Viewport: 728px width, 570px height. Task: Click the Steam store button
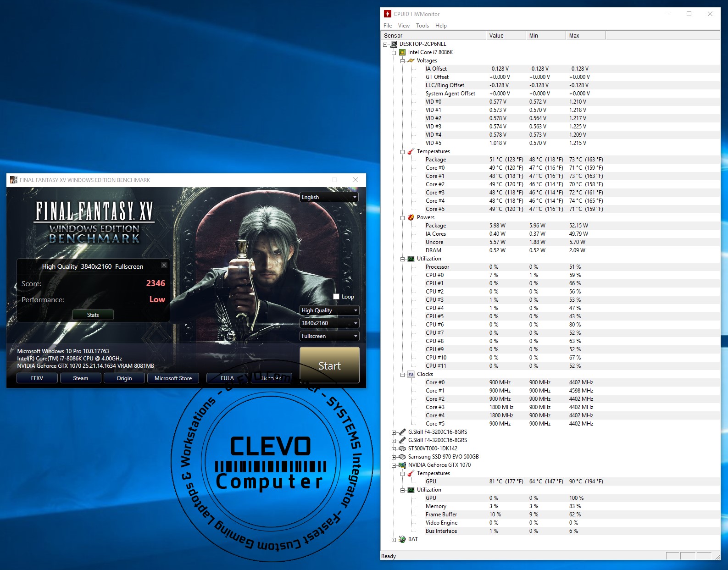point(81,378)
